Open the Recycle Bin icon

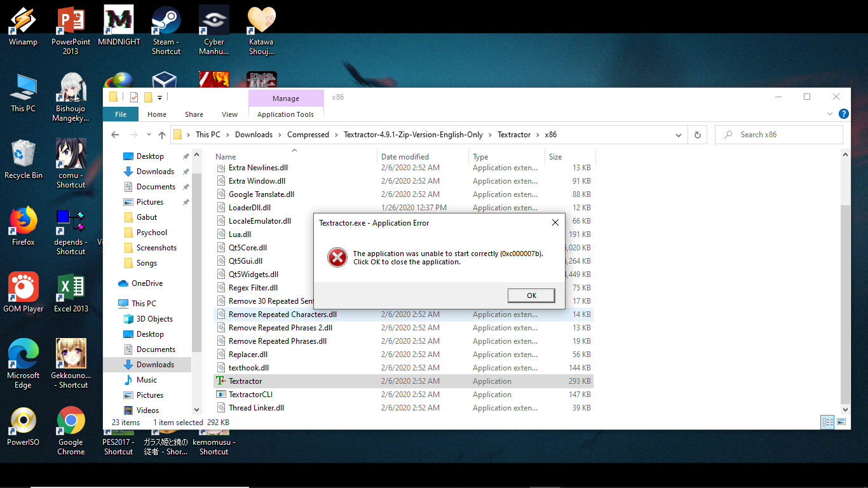24,159
